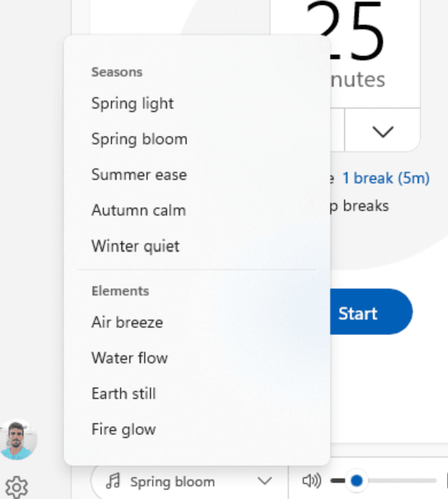Select the Fire glow sound
The width and height of the screenshot is (448, 499).
(123, 429)
